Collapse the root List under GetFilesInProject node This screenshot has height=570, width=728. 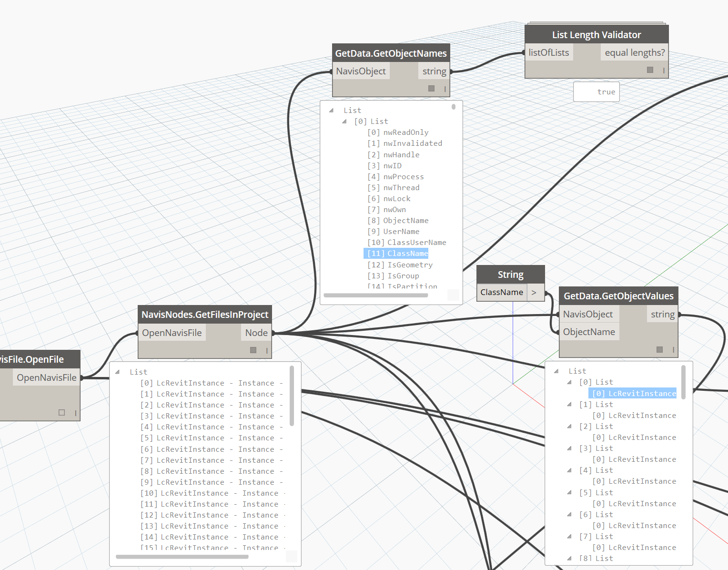[117, 372]
